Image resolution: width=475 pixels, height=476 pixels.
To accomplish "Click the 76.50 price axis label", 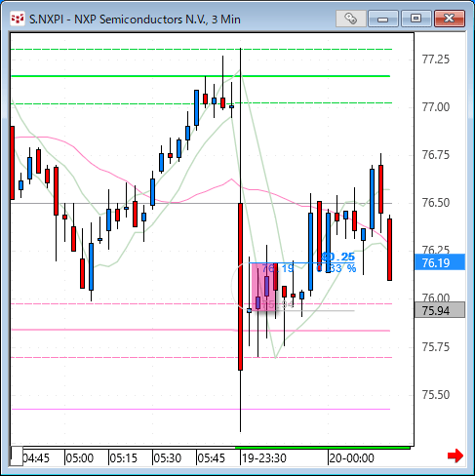I will [x=436, y=203].
